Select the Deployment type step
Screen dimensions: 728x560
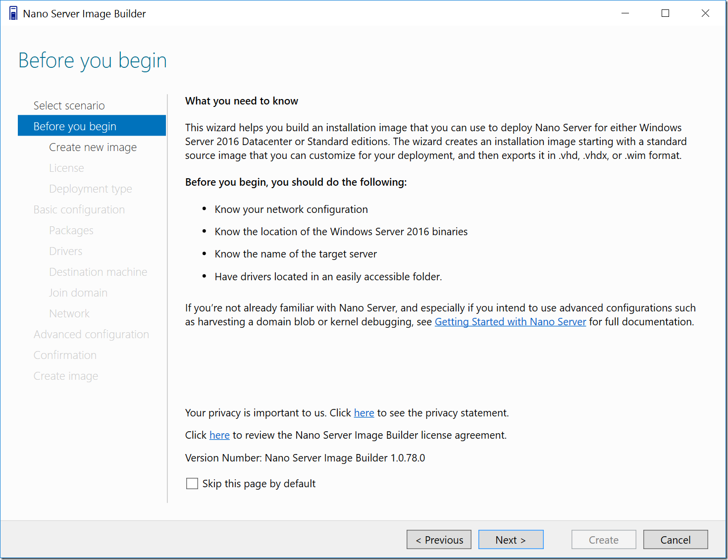coord(91,189)
